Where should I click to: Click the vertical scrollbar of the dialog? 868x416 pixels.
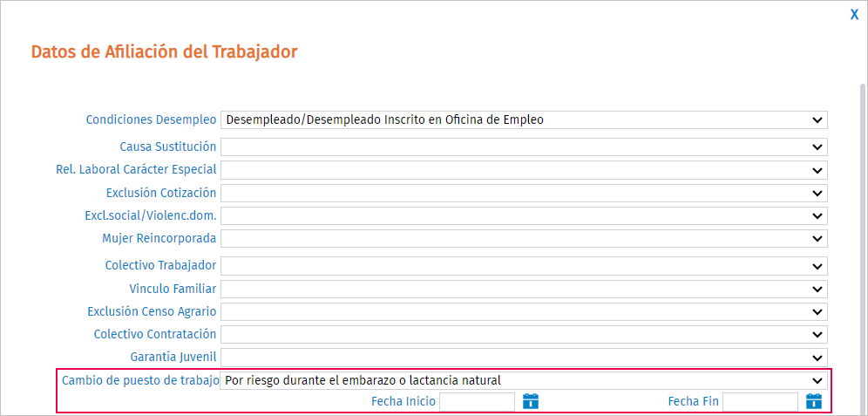tap(863, 249)
